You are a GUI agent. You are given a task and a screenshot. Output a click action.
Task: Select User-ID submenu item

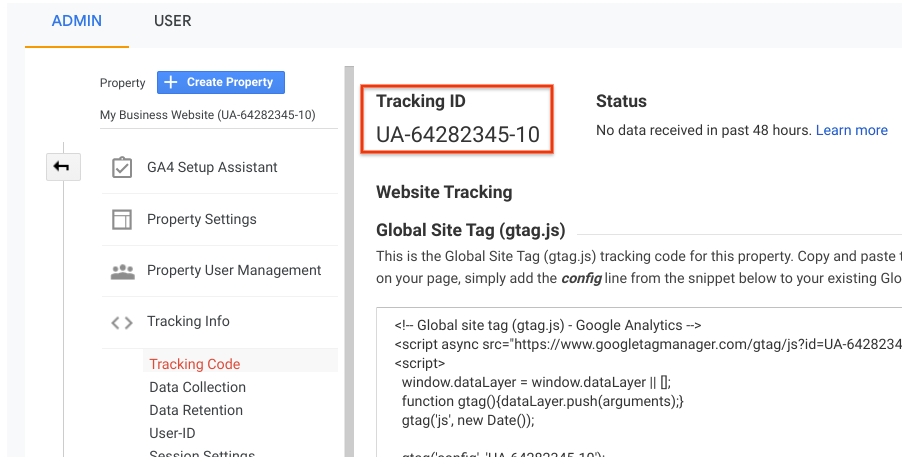[x=171, y=433]
